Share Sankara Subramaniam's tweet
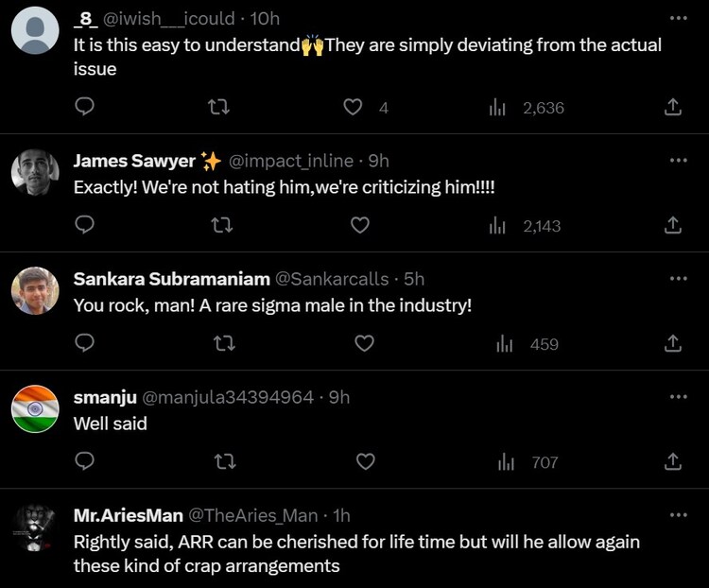 pyautogui.click(x=673, y=344)
